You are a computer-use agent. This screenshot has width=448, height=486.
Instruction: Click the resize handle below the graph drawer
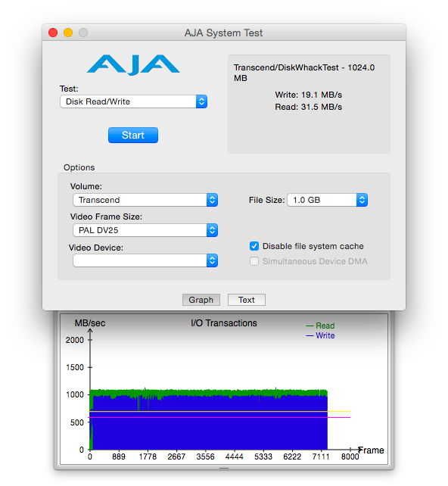224,468
